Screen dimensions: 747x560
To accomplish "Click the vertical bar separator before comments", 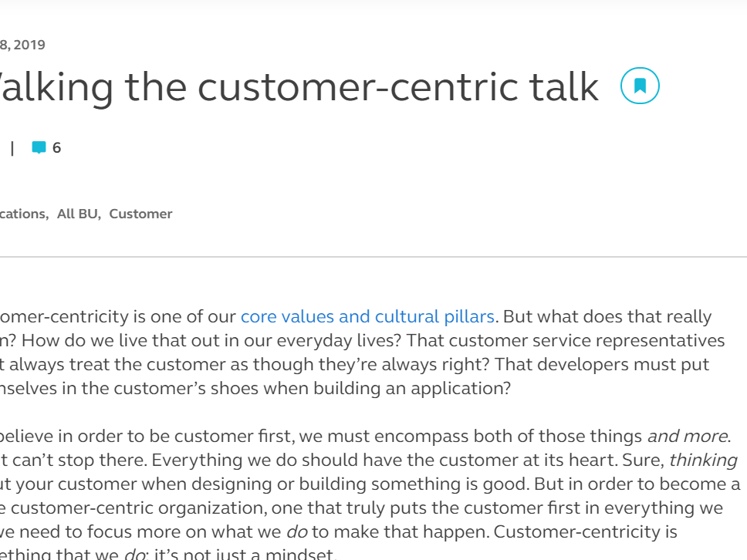I will 12,148.
